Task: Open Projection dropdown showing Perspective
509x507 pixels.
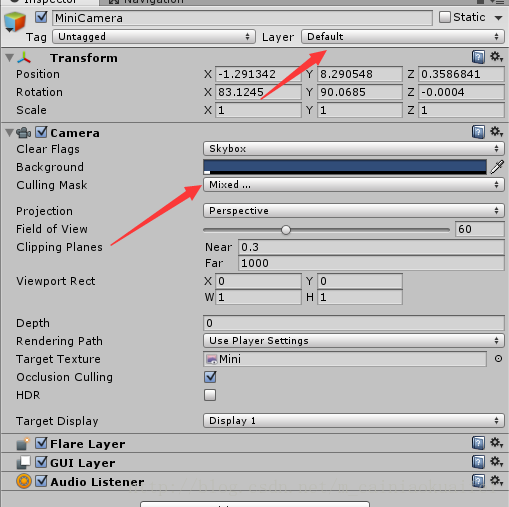Action: coord(354,211)
